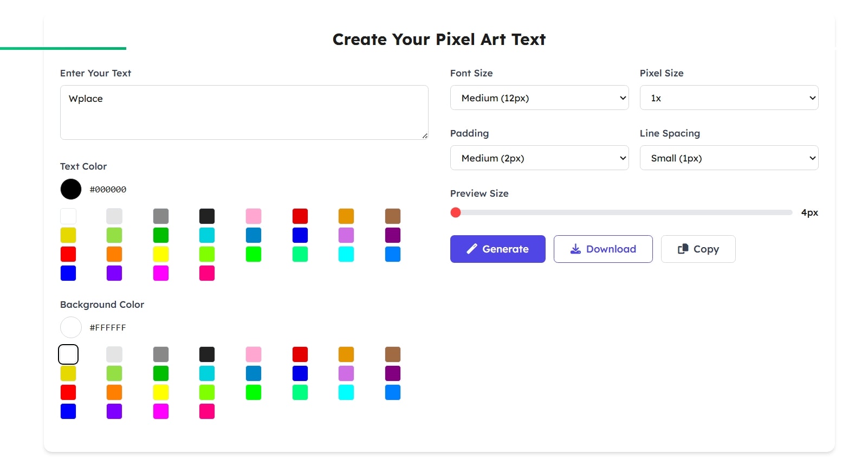Viewport: 868px width, 459px height.
Task: Select the brown Text Color swatch
Action: [393, 216]
